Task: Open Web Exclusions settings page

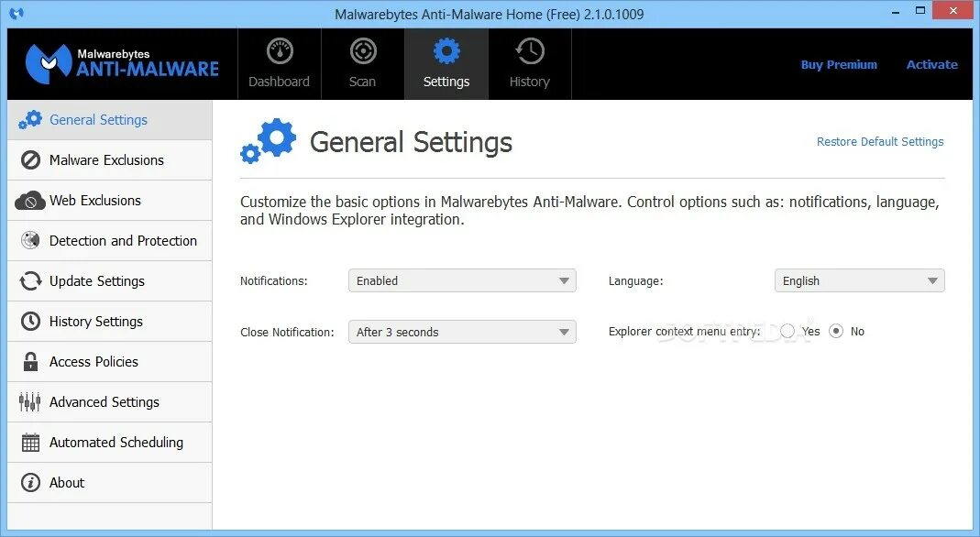Action: pyautogui.click(x=110, y=201)
